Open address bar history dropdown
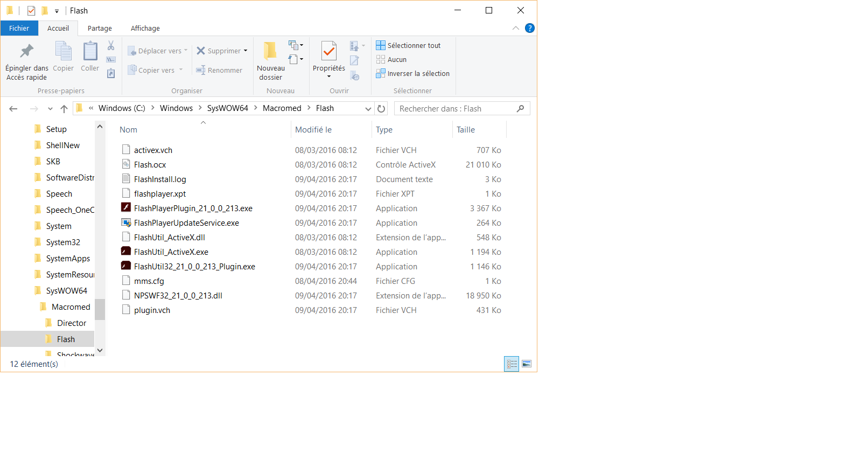This screenshot has width=868, height=466. 368,109
